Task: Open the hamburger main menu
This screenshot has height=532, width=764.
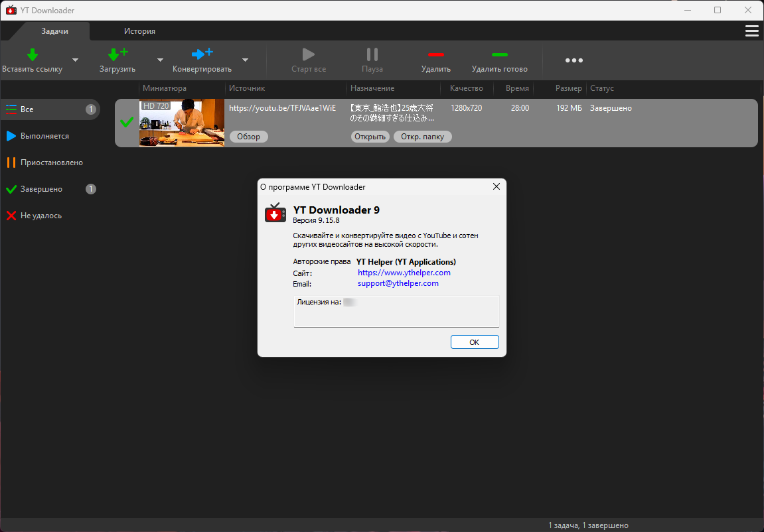Action: (752, 31)
